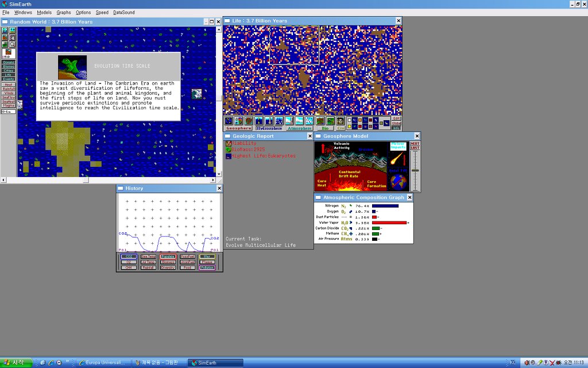Select Volcanic Activity in Geosphere Model
588x368 pixels.
pos(341,145)
